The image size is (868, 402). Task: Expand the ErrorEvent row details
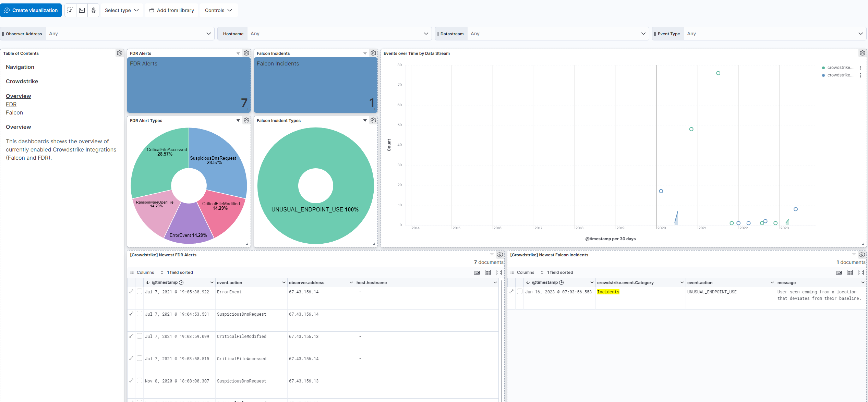pyautogui.click(x=131, y=291)
